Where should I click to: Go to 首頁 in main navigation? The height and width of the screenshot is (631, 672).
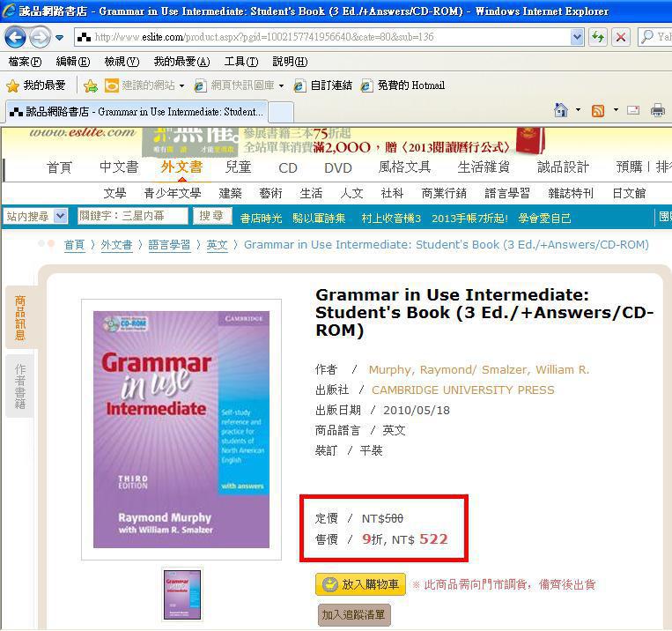(59, 167)
